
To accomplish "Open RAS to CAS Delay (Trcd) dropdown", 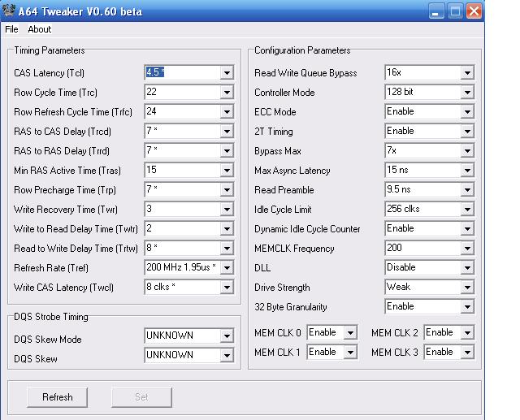I will 227,132.
